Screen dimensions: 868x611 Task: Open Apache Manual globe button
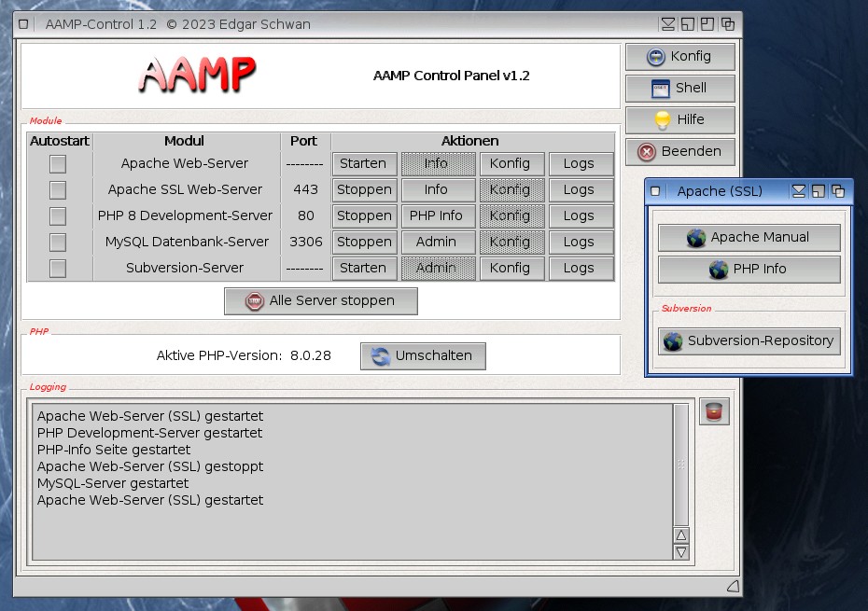(749, 238)
